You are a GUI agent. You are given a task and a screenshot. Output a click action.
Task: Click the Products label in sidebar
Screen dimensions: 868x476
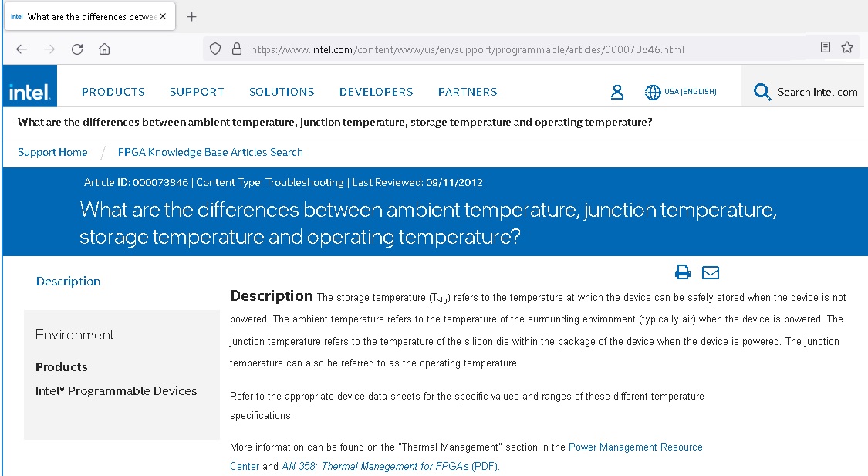(62, 367)
